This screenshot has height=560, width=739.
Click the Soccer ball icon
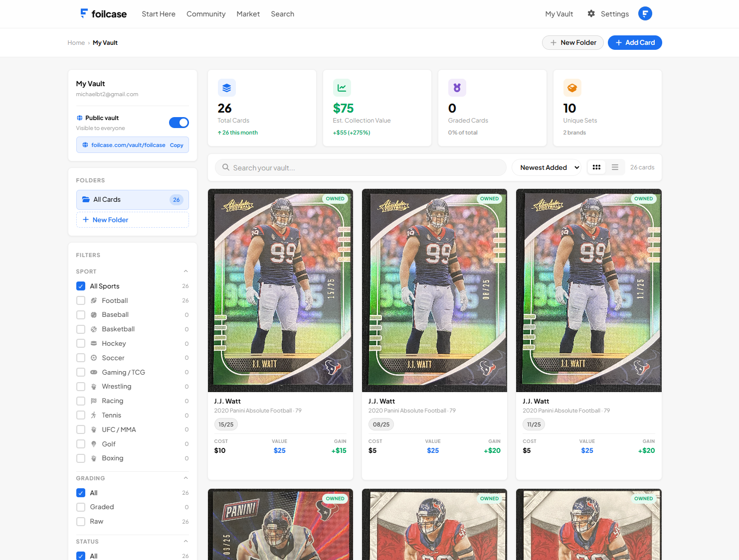click(x=94, y=358)
